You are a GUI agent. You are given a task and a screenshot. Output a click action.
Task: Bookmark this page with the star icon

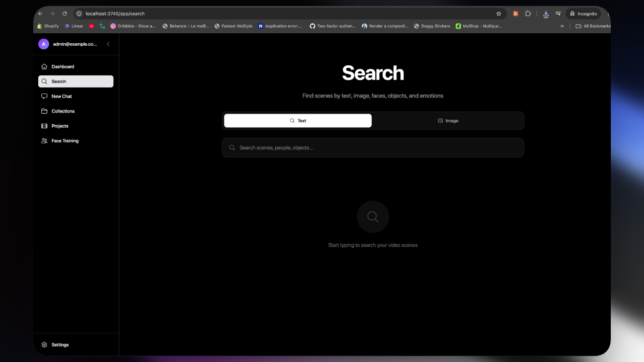click(499, 14)
